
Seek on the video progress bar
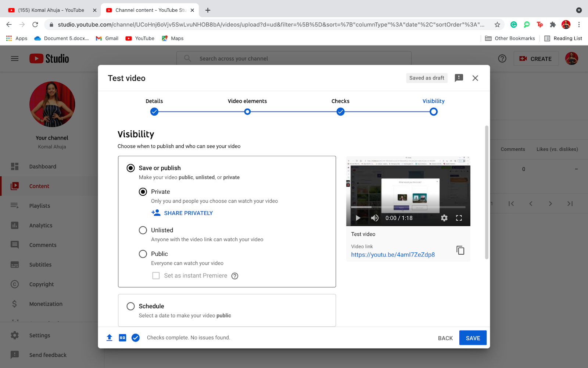click(408, 207)
